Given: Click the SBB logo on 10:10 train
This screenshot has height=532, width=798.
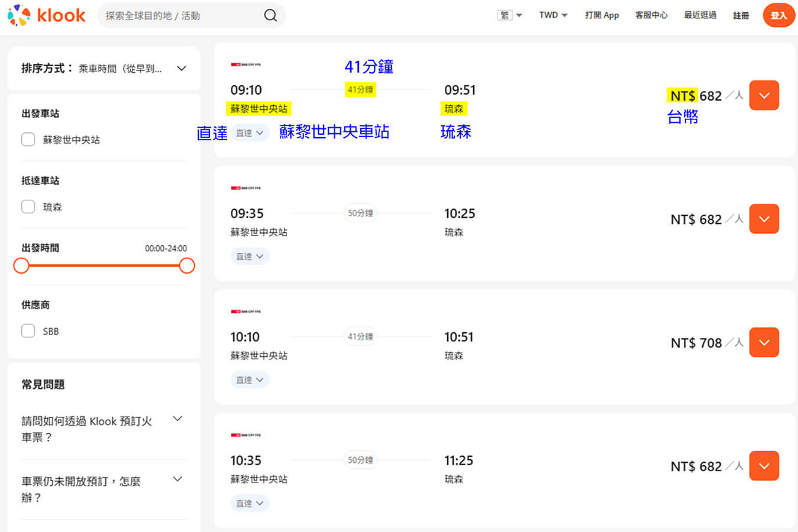Looking at the screenshot, I should click(245, 312).
